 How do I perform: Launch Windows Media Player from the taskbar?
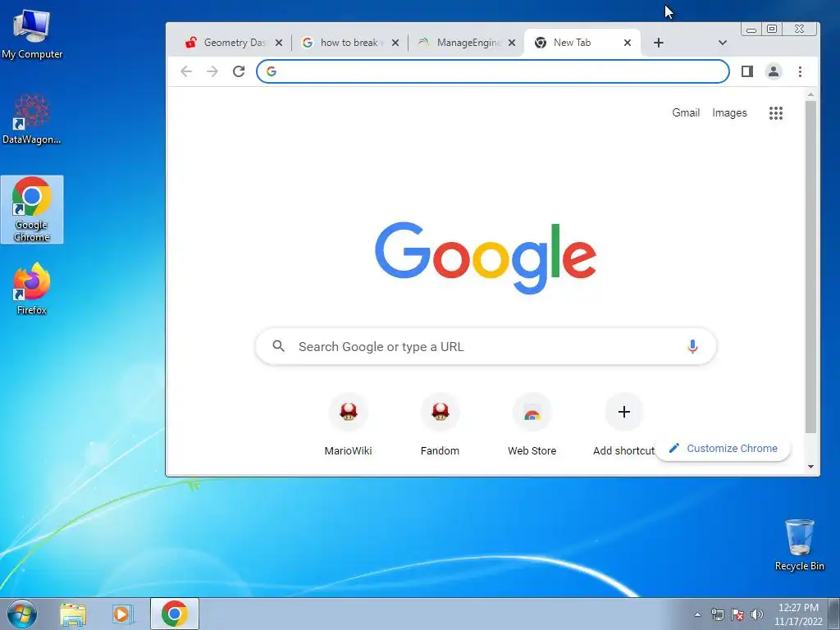[x=123, y=614]
